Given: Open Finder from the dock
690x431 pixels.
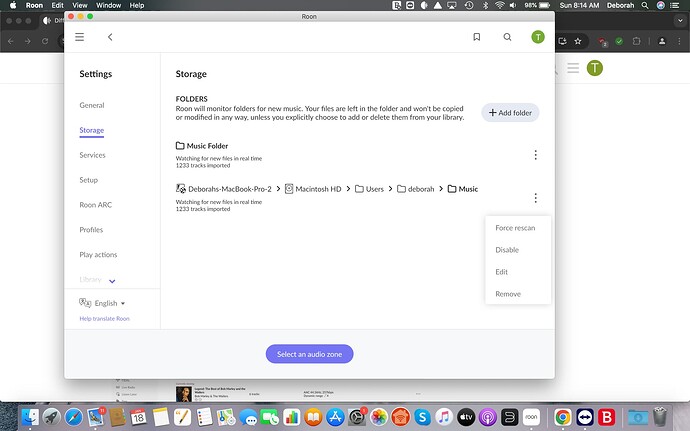Looking at the screenshot, I should click(x=30, y=417).
